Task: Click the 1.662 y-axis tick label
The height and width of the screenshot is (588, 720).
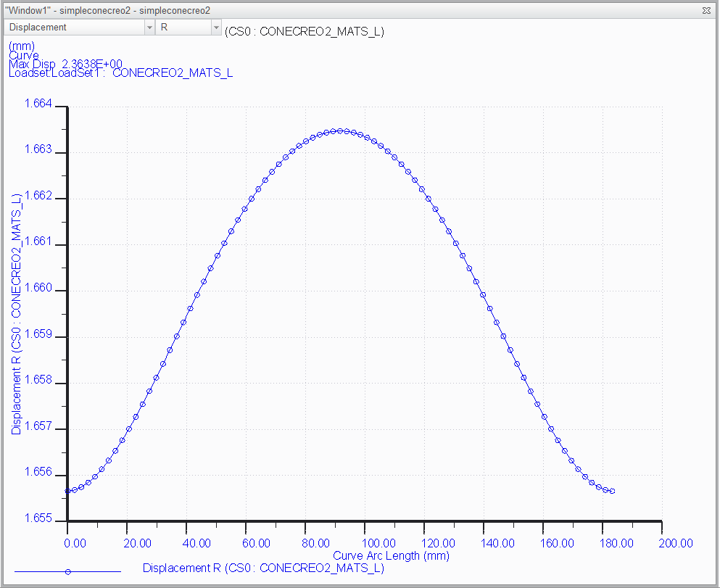Action: (38, 196)
